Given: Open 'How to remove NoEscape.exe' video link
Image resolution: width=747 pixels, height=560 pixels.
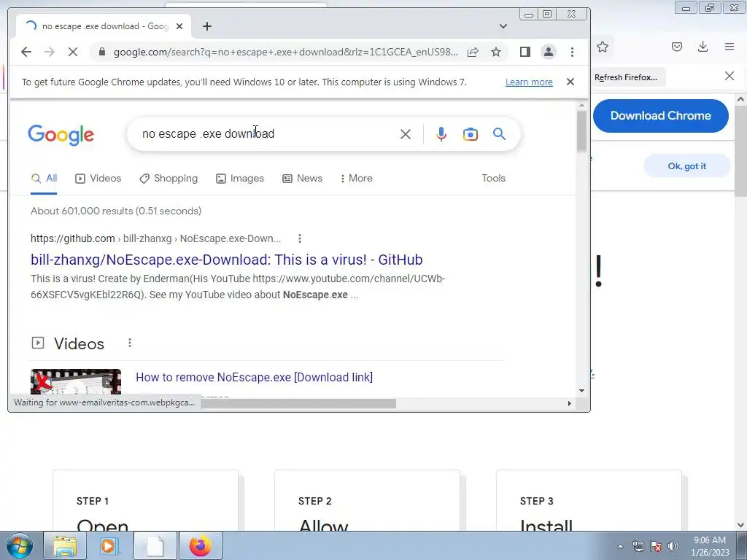Looking at the screenshot, I should 254,377.
